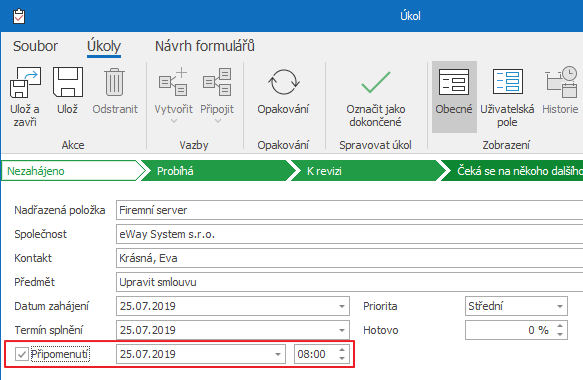Set status to Probíhá

click(x=218, y=171)
